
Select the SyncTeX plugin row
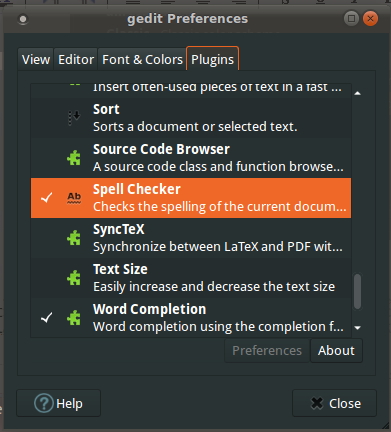tap(191, 238)
